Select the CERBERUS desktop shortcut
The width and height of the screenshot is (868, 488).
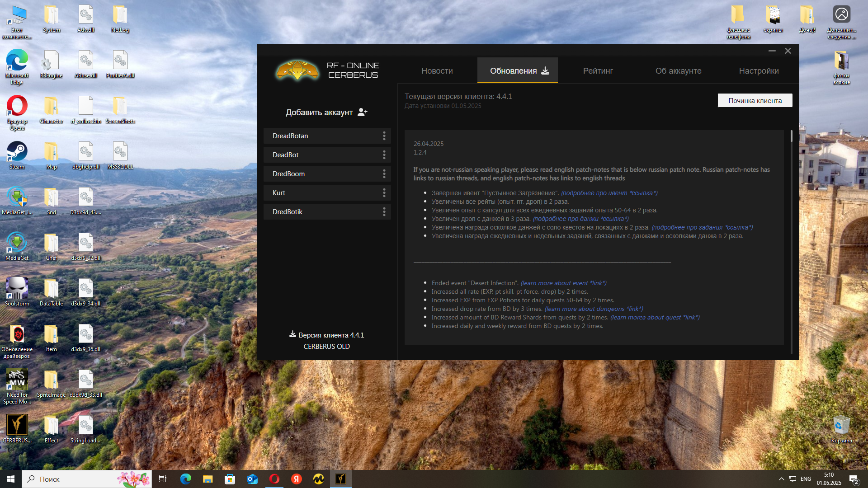(x=17, y=429)
